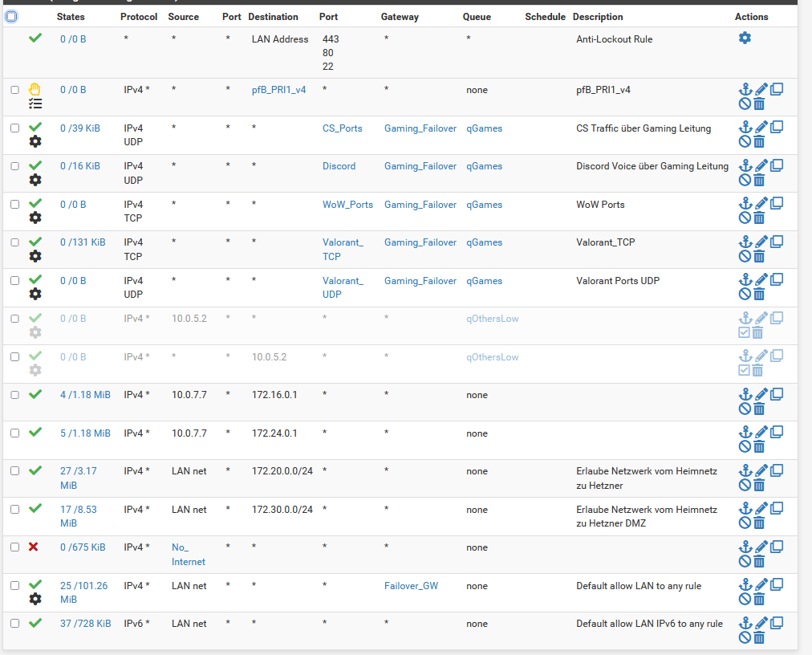Click the 'Anti-Lockout Rule' description text
The height and width of the screenshot is (655, 812).
pos(614,39)
